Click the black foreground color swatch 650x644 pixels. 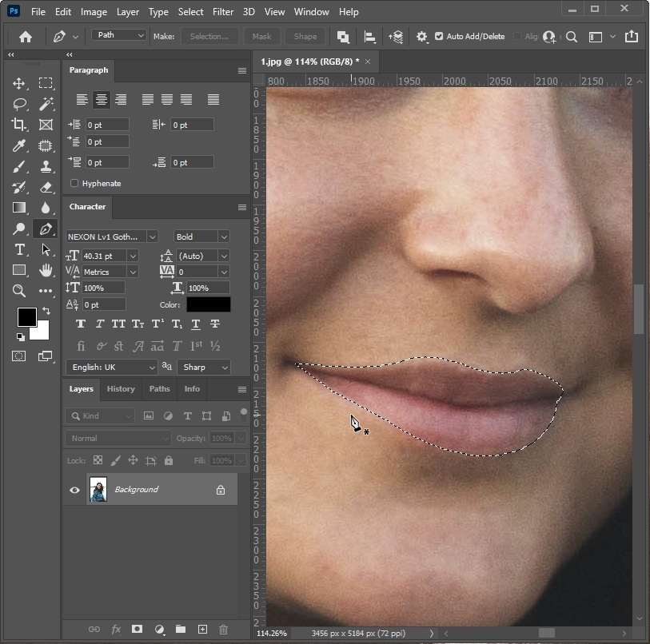(x=26, y=316)
